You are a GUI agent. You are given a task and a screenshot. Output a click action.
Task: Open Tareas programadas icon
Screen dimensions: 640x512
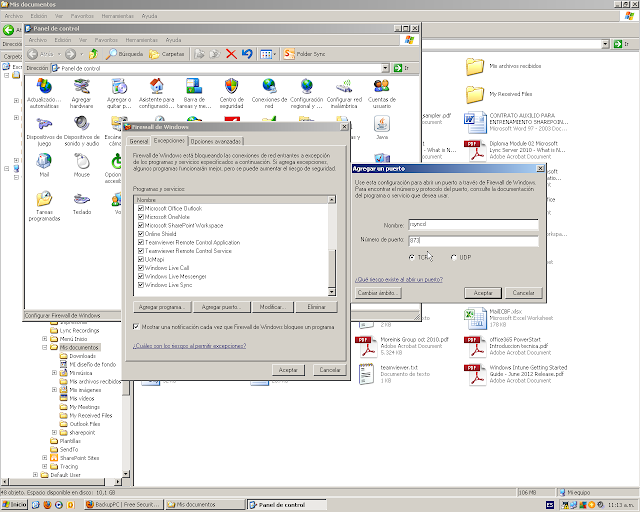(x=44, y=206)
